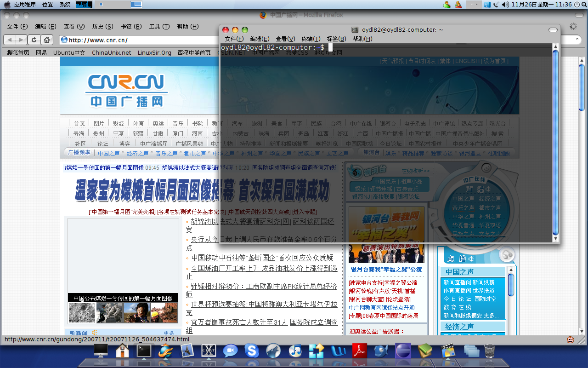Click the volume speaker icon in top panel

pyautogui.click(x=505, y=5)
